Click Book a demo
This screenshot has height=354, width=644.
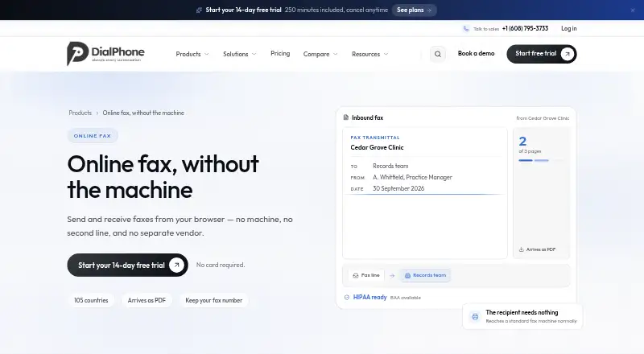476,53
